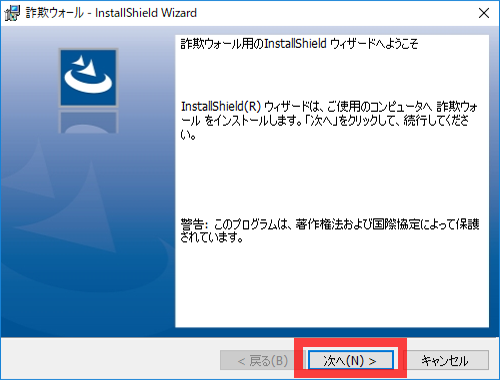
Task: Click the 次へ(N) > button
Action: click(351, 360)
